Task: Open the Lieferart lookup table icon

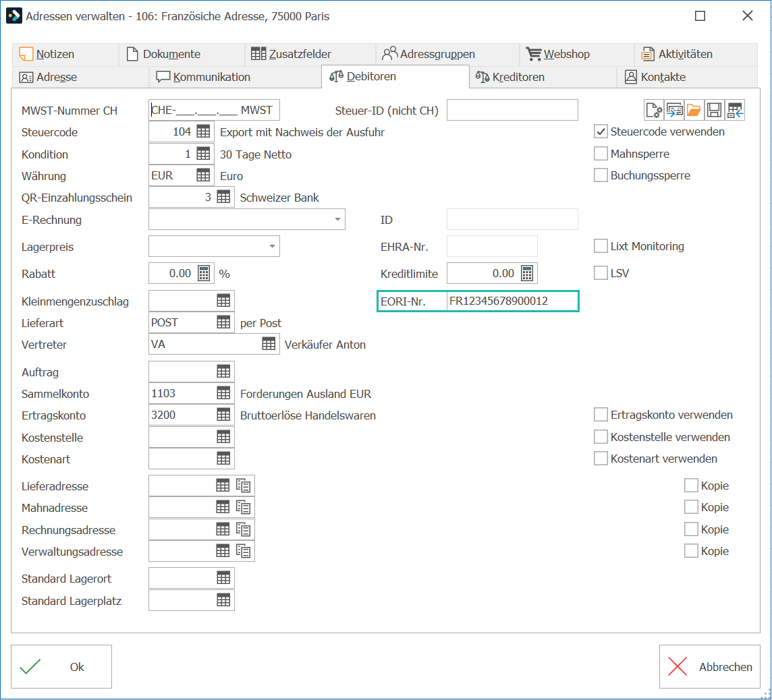Action: click(223, 323)
